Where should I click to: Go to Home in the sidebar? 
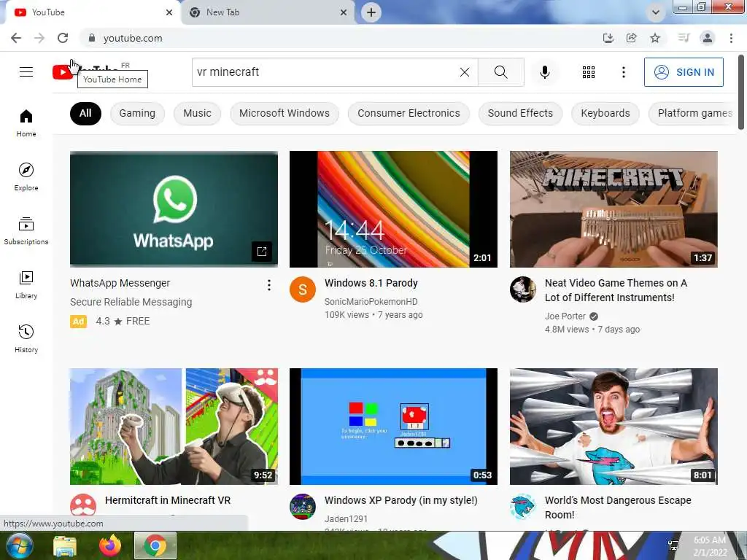coord(26,122)
